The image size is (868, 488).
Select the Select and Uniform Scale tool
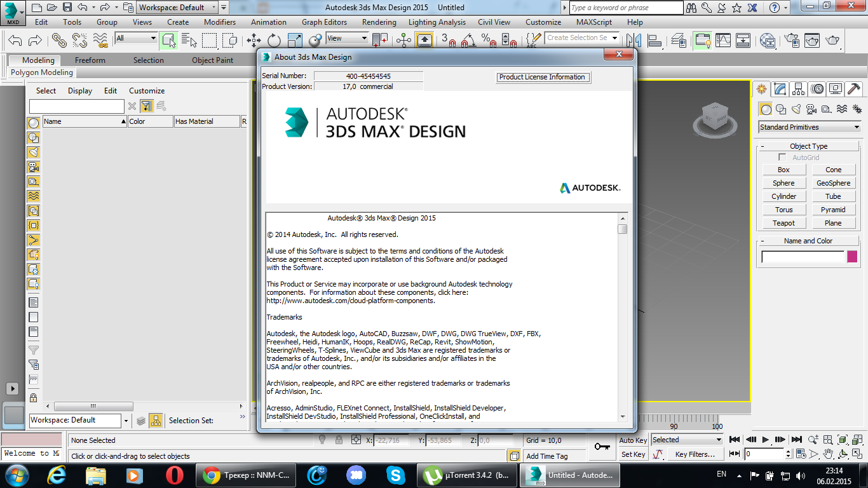(x=294, y=40)
